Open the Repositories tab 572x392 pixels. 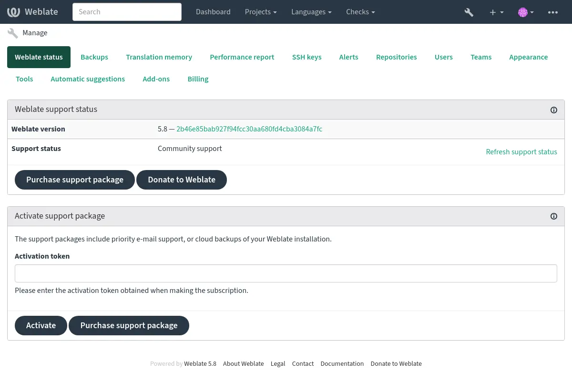point(396,57)
